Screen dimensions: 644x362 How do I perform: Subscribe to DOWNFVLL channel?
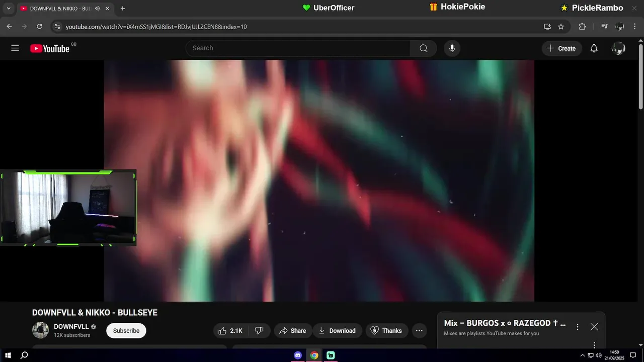[126, 331]
